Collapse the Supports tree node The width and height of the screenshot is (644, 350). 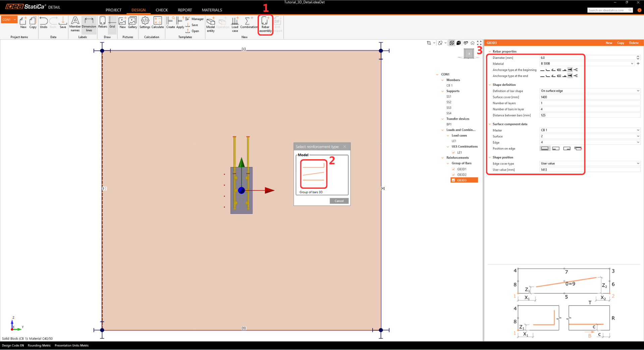[443, 91]
